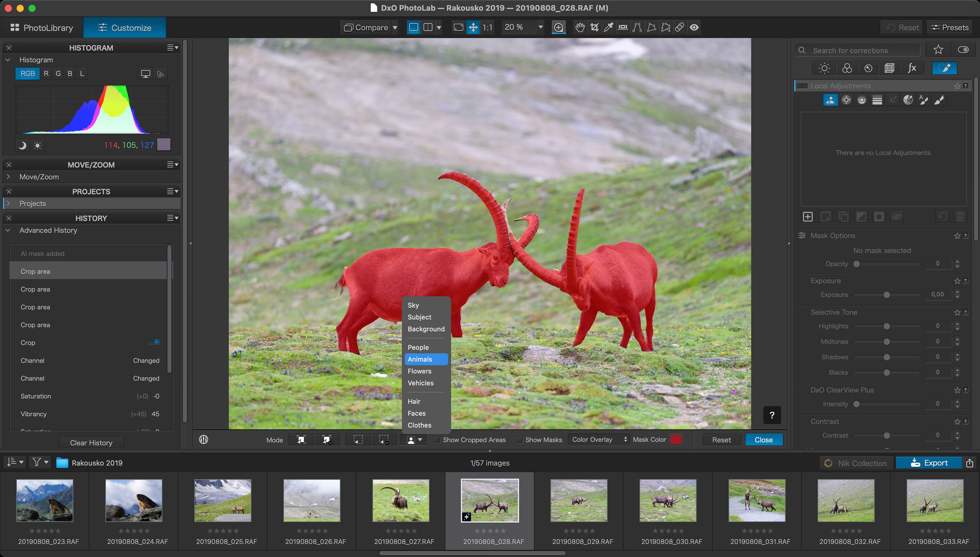Select the Repair bandage tool

coord(680,28)
